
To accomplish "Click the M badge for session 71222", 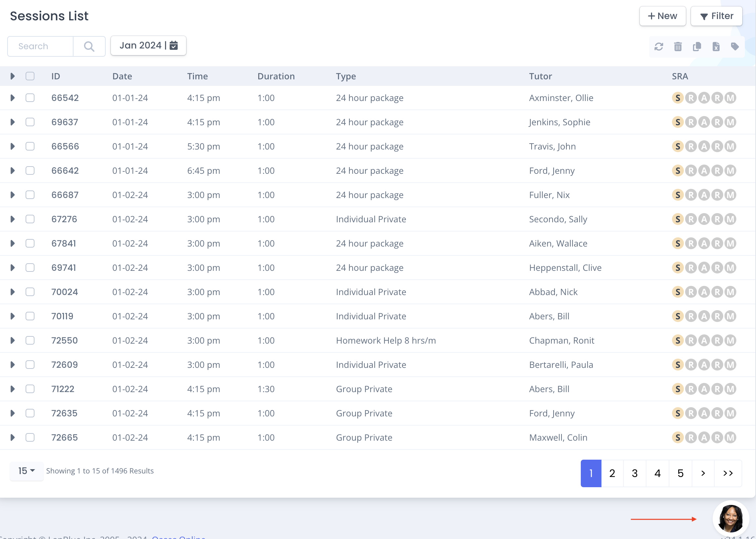I will [730, 389].
